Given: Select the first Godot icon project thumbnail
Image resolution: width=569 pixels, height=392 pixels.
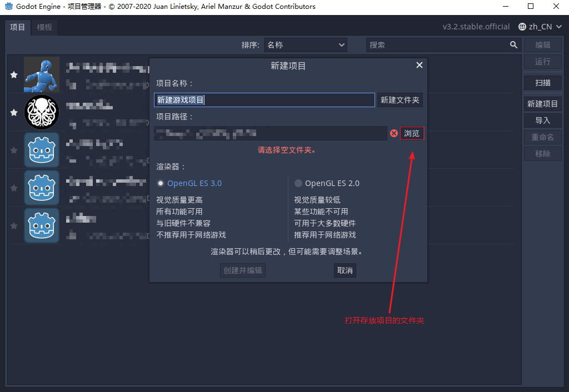Looking at the screenshot, I should tap(42, 150).
